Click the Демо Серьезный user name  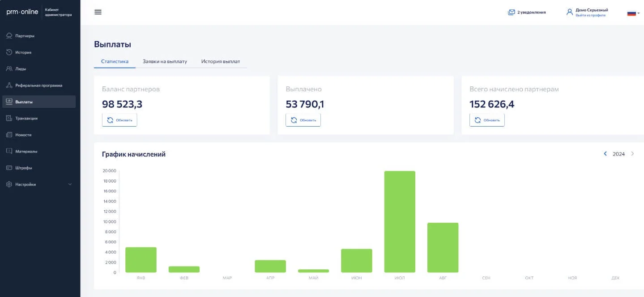click(x=592, y=10)
